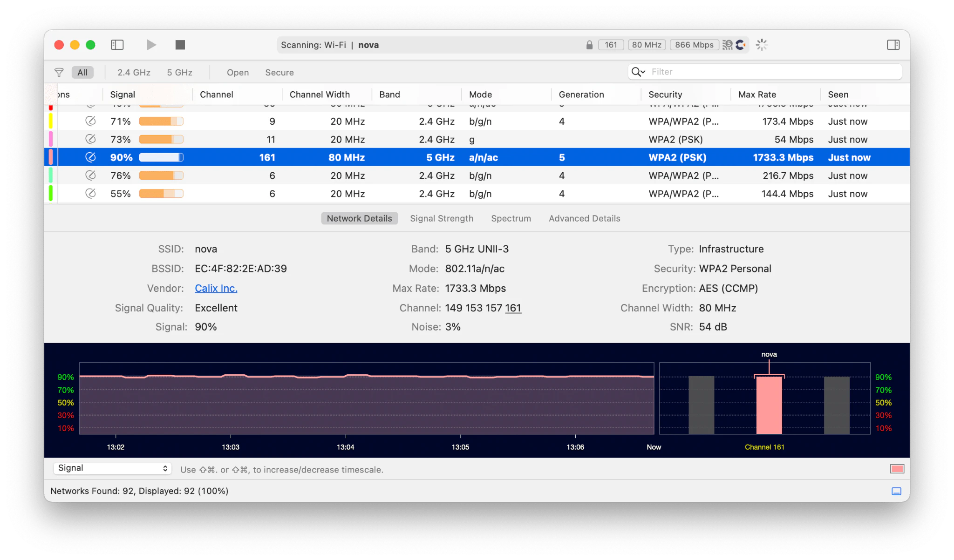The width and height of the screenshot is (954, 560).
Task: Start a new scan with the play icon
Action: pos(151,45)
